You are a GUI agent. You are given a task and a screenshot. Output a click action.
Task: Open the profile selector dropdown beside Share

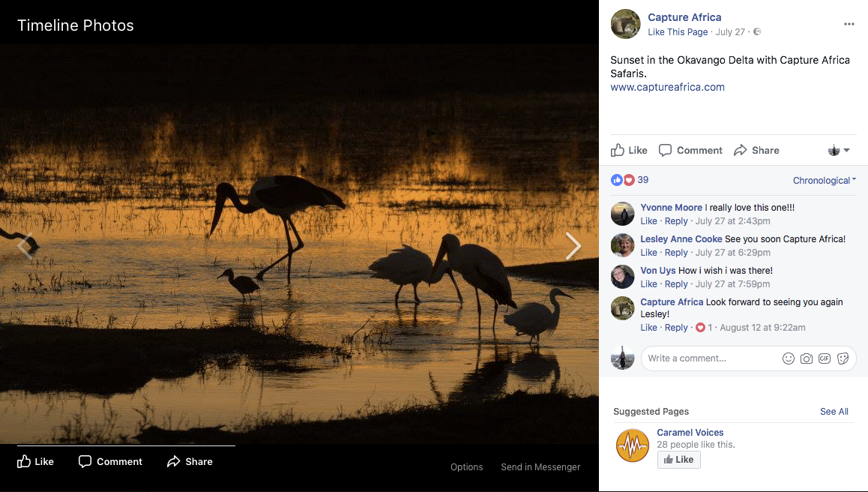(839, 150)
